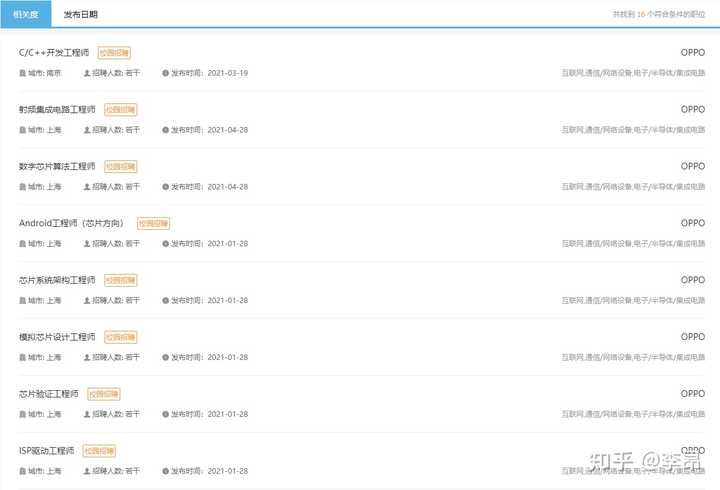Click the city building icon for 芯片验证工程师
This screenshot has height=490, width=720.
click(22, 414)
